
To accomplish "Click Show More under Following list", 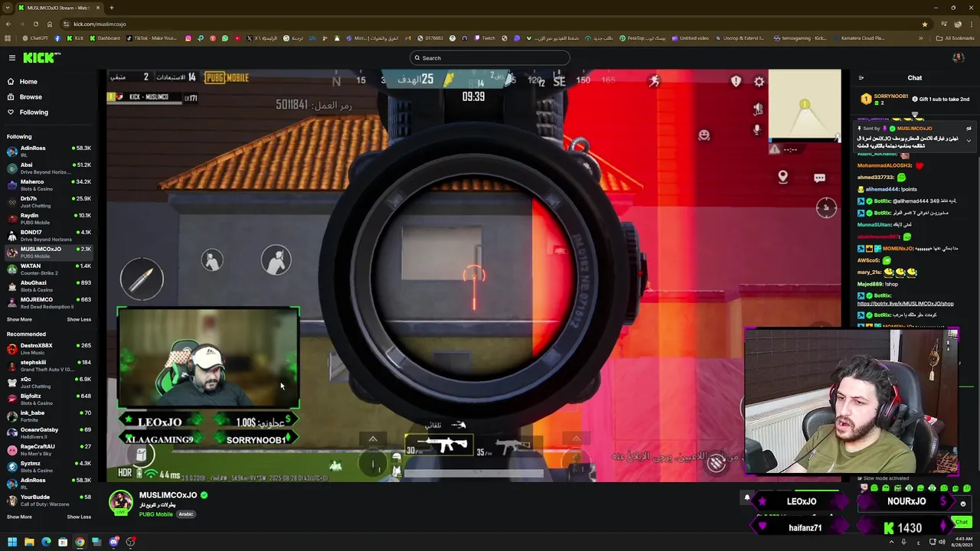I will (x=19, y=320).
